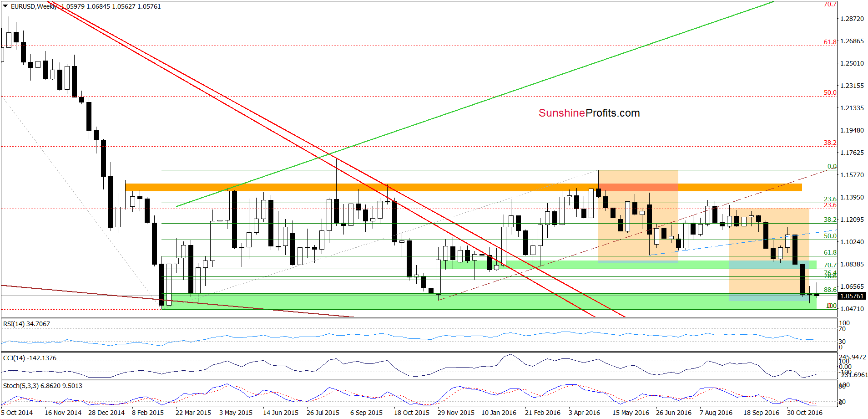This screenshot has width=868, height=419.
Task: Click the 1.04710 price axis label
Action: click(x=852, y=309)
